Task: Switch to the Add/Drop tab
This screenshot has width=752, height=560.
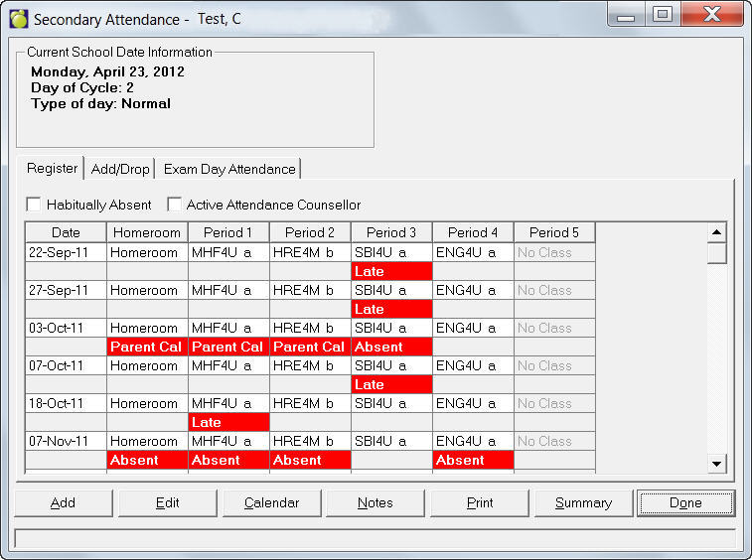Action: 120,169
